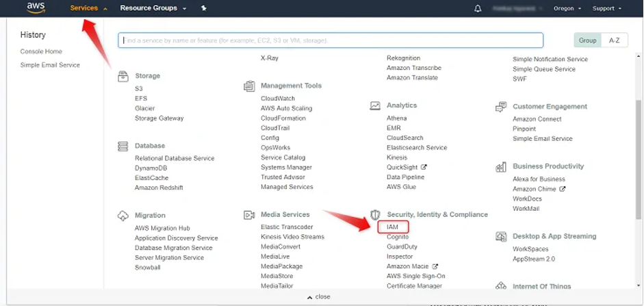Click the Desktop & App Streaming icon

click(501, 237)
